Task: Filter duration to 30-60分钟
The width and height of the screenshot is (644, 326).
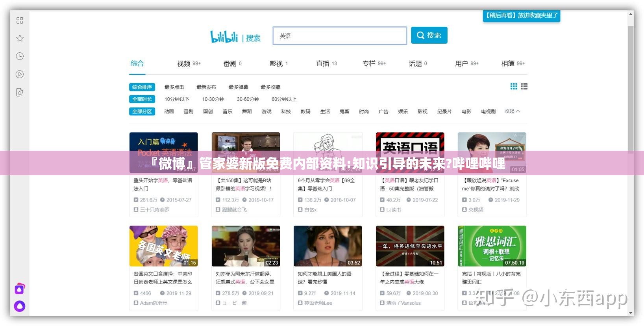Action: 248,99
